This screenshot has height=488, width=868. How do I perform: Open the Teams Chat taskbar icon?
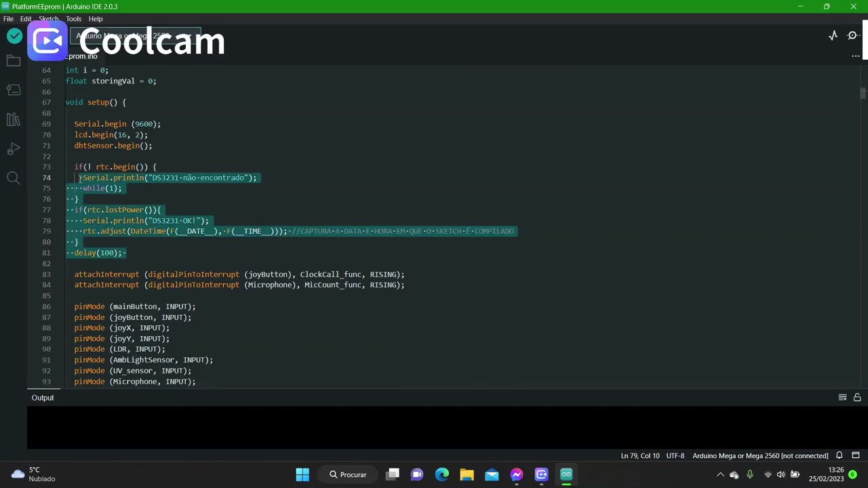tap(417, 474)
